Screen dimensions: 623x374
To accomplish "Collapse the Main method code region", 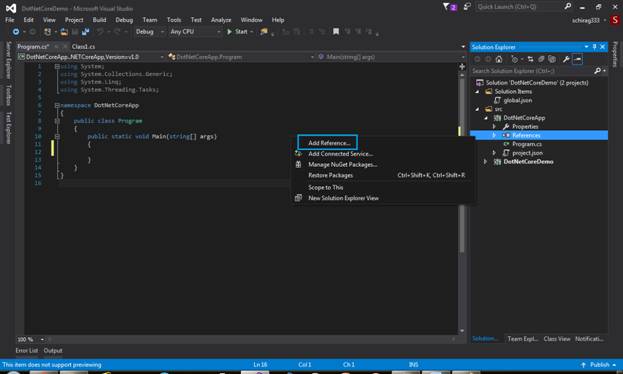I will (x=57, y=136).
